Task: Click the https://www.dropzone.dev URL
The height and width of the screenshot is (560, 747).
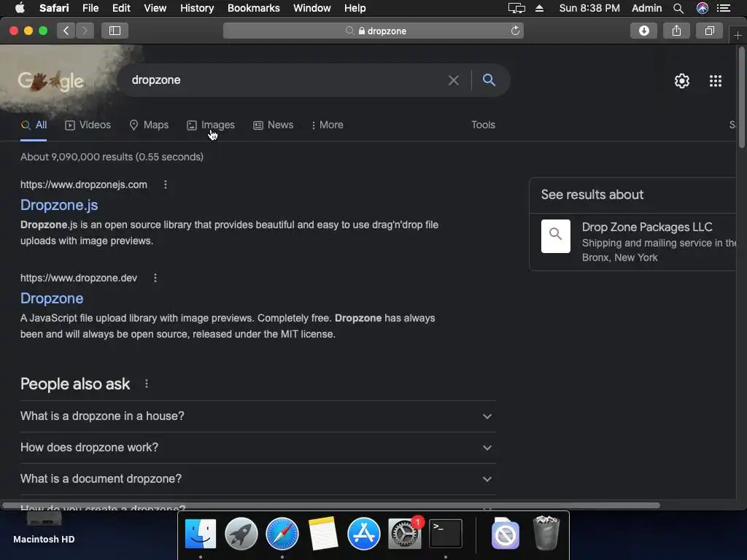Action: click(79, 278)
